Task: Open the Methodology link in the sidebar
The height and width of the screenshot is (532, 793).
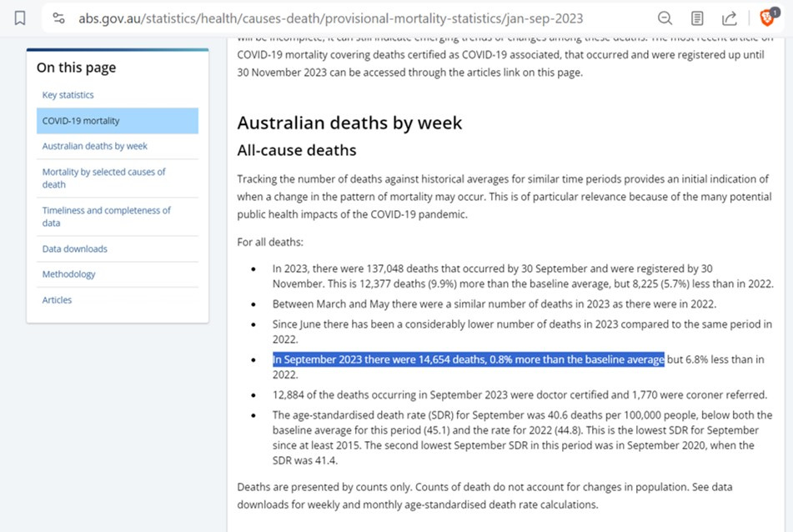Action: click(68, 274)
